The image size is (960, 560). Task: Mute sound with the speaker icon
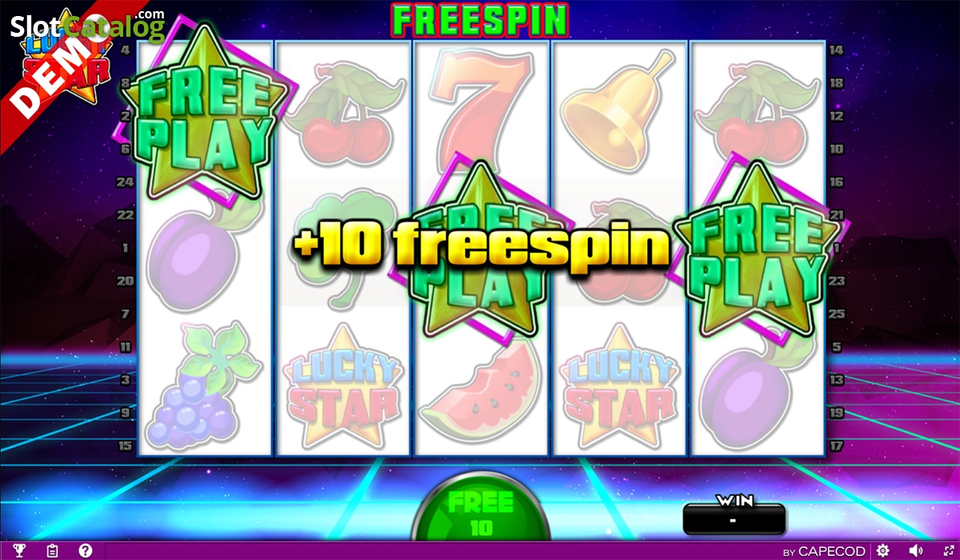click(917, 550)
